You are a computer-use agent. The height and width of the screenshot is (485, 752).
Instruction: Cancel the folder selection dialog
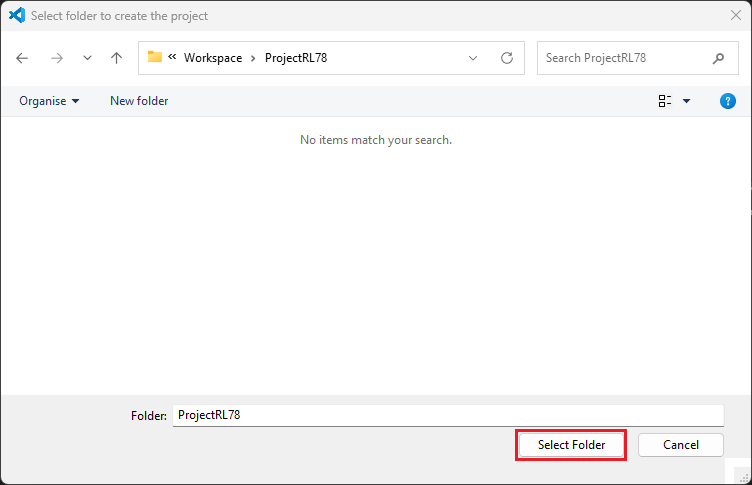[681, 445]
